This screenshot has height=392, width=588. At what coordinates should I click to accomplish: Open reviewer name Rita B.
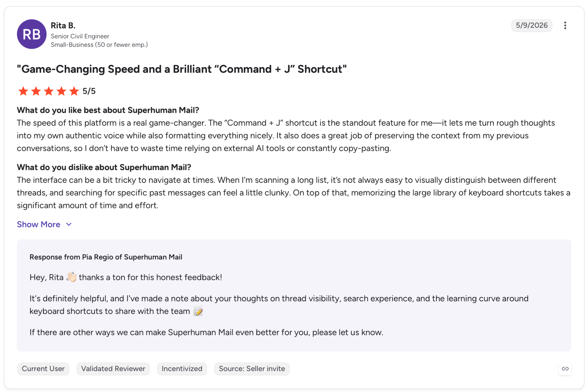pos(63,26)
